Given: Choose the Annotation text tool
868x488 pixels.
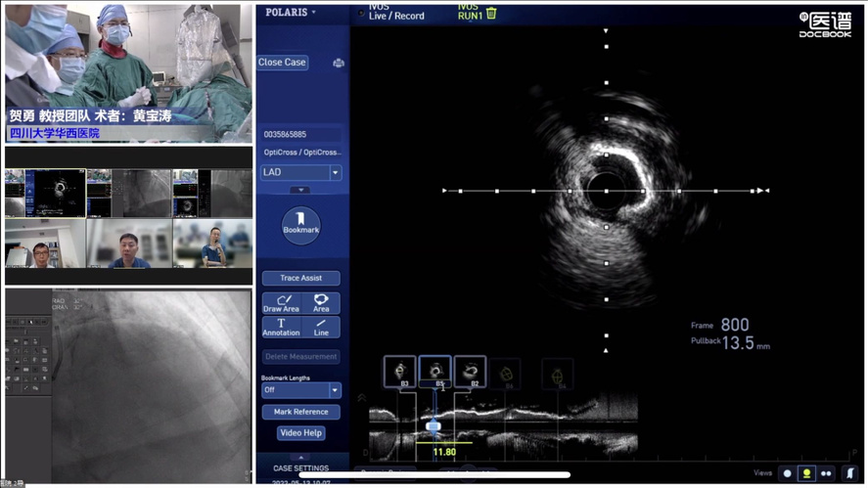Looking at the screenshot, I should pyautogui.click(x=281, y=328).
